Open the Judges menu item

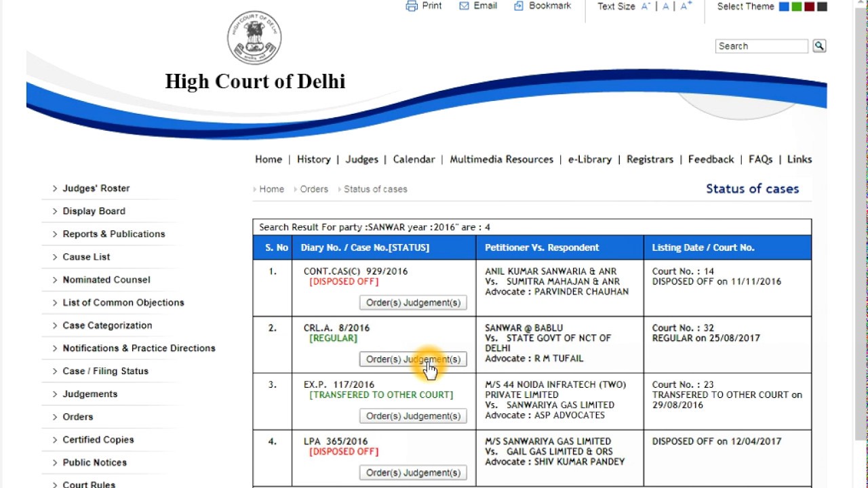pyautogui.click(x=361, y=159)
